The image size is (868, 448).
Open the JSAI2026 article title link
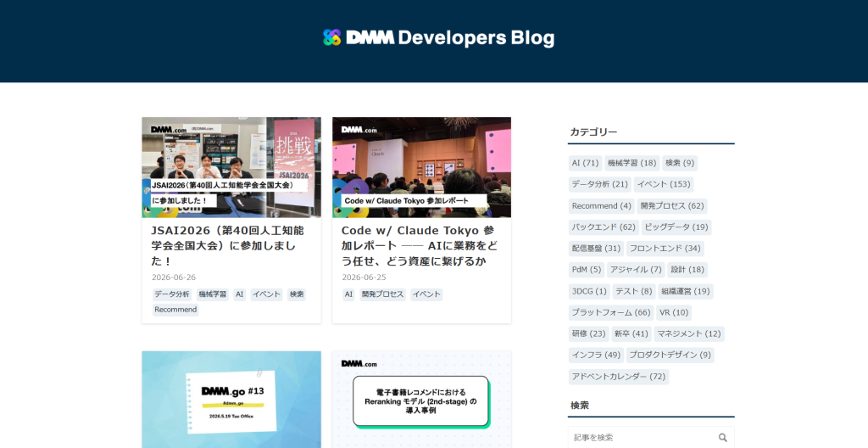tap(227, 245)
